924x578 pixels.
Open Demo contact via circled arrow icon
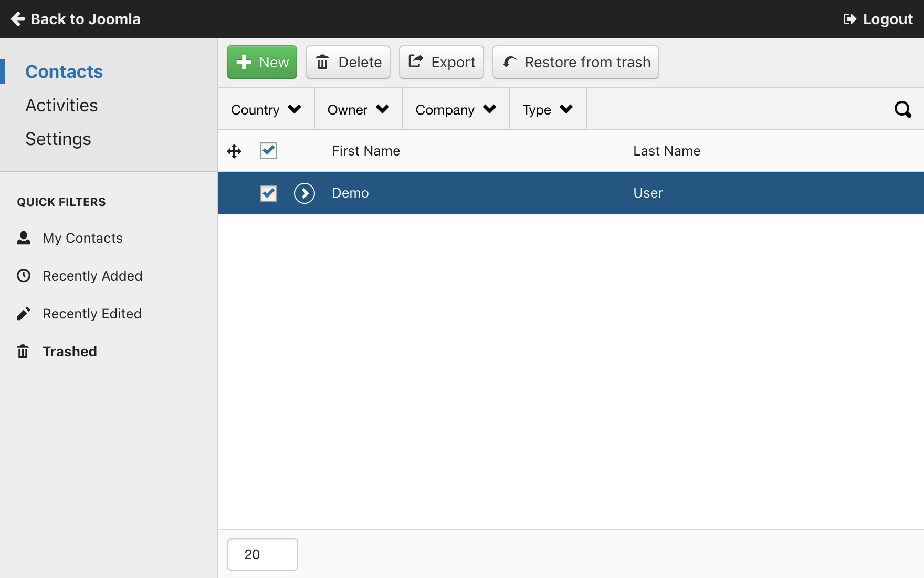pos(304,193)
